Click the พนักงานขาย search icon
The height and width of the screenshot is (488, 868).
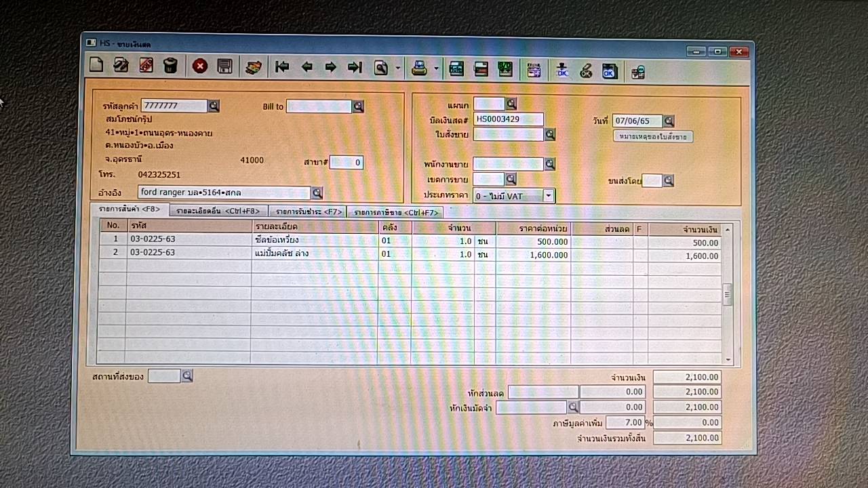pos(550,164)
